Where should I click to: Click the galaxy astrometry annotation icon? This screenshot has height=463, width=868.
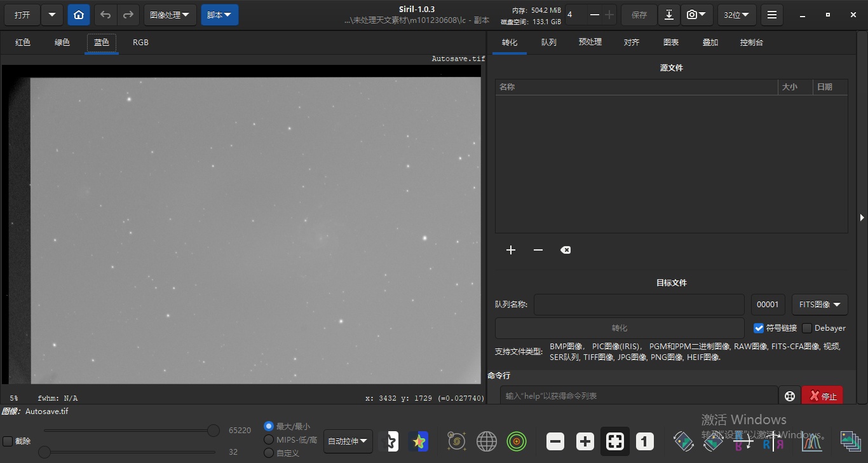pyautogui.click(x=456, y=441)
